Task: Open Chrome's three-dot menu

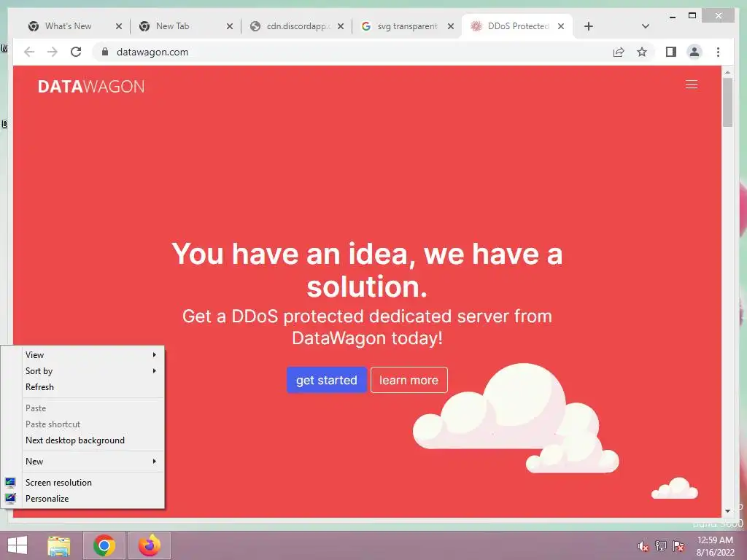Action: point(718,52)
